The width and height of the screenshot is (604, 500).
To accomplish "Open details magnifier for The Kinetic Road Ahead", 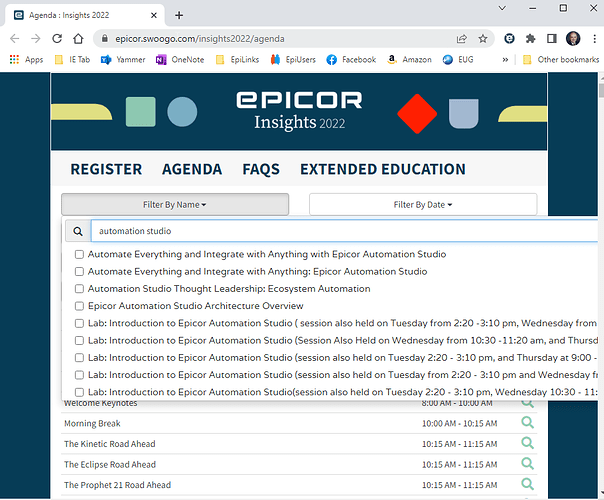I will tap(527, 443).
